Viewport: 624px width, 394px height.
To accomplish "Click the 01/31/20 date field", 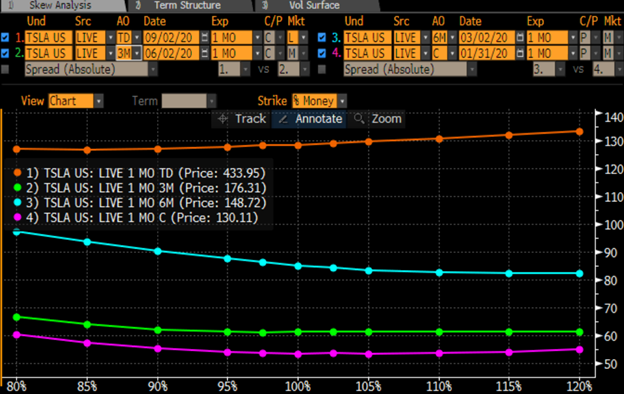I will pos(487,53).
